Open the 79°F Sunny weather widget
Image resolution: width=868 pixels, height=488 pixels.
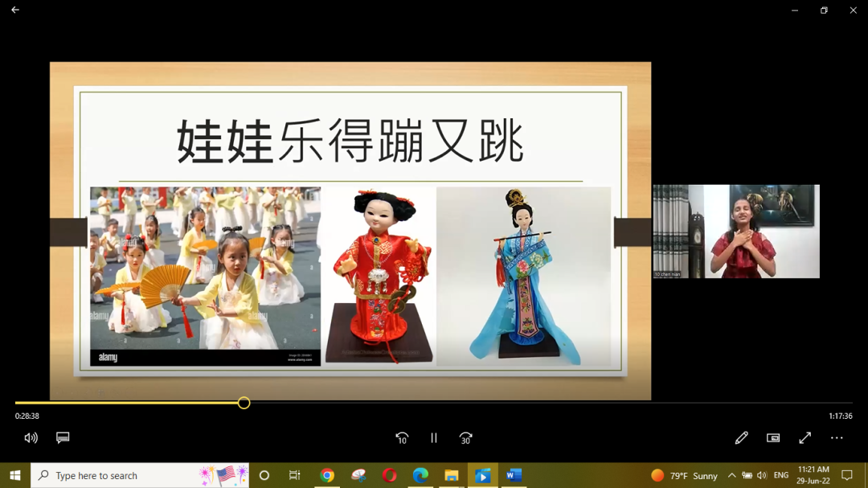pyautogui.click(x=685, y=476)
